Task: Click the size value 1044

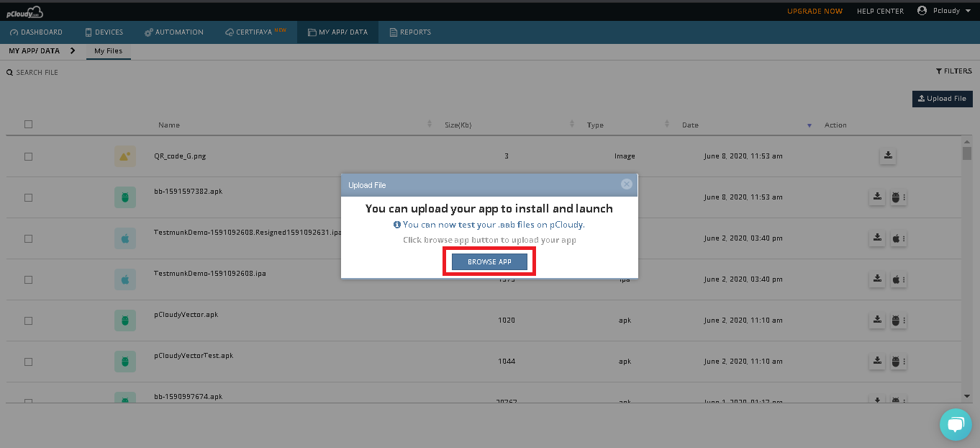Action: coord(507,361)
